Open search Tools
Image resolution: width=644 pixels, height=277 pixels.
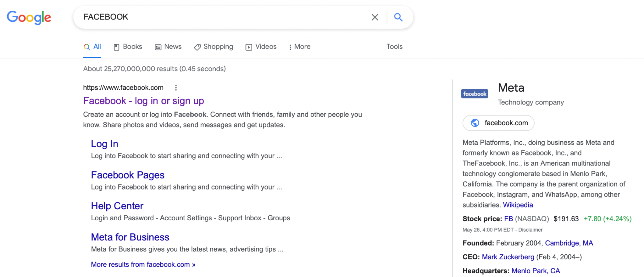pyautogui.click(x=394, y=47)
